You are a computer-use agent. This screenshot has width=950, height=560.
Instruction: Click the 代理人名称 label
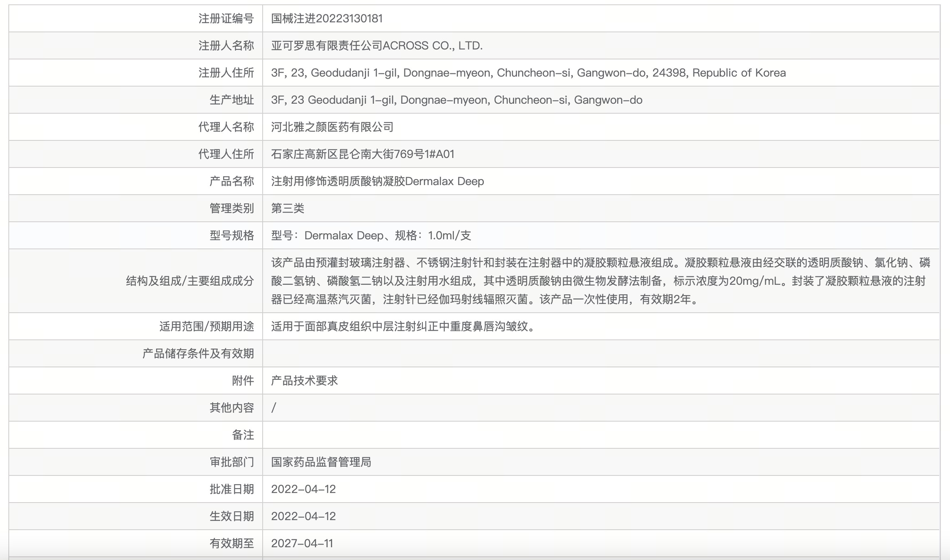coord(226,127)
